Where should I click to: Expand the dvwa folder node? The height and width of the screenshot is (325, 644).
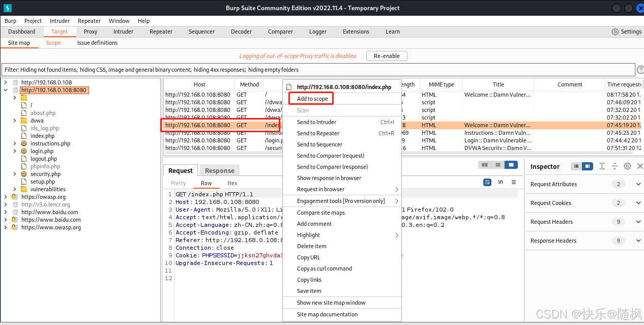(x=15, y=121)
